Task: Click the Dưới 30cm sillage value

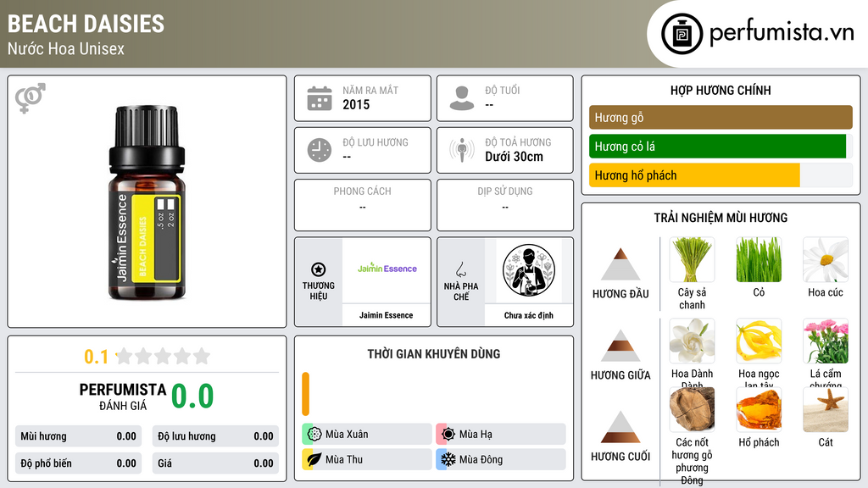Action: click(x=515, y=157)
